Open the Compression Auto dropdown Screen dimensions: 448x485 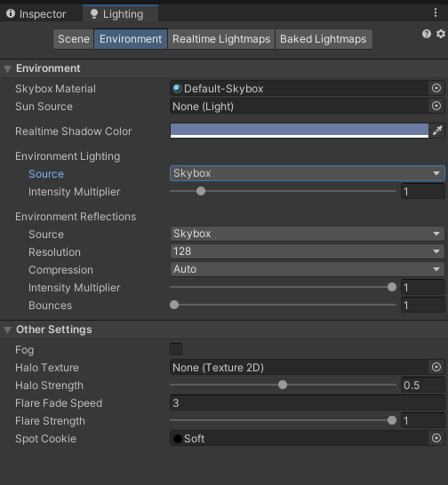(308, 269)
